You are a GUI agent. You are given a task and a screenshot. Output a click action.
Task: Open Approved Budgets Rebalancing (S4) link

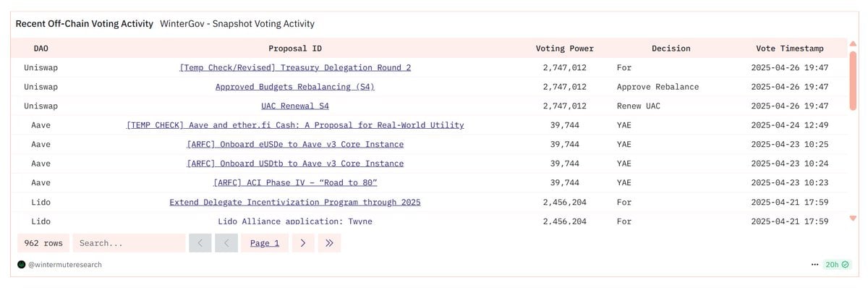coord(295,87)
